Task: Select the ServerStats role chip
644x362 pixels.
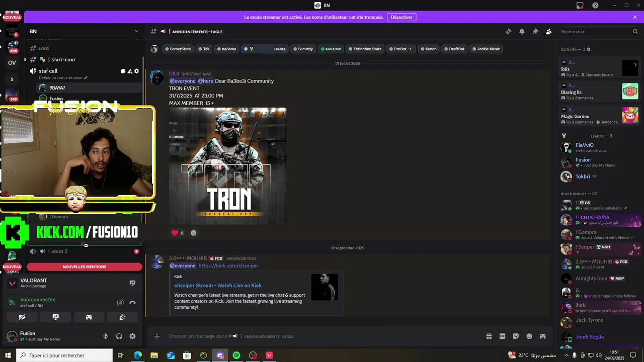Action: pos(178,49)
